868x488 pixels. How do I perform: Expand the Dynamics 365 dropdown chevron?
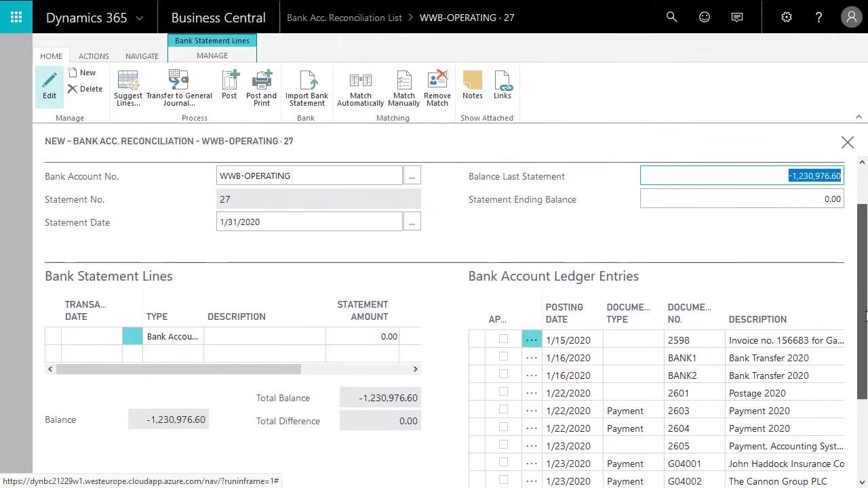[x=140, y=18]
